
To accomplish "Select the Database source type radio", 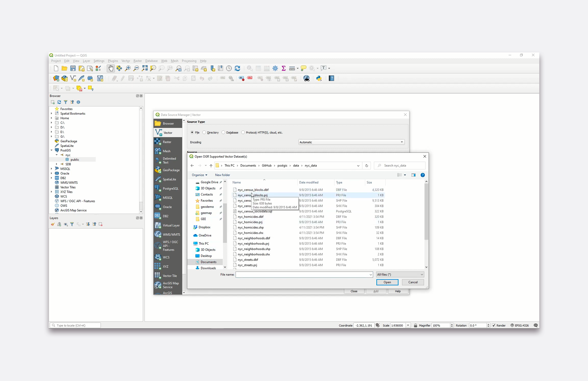I will pyautogui.click(x=224, y=132).
